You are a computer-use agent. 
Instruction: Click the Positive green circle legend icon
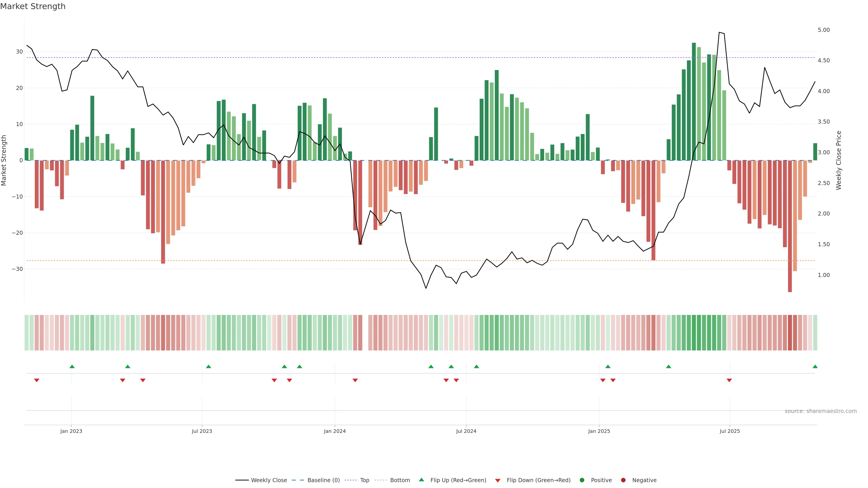[582, 480]
